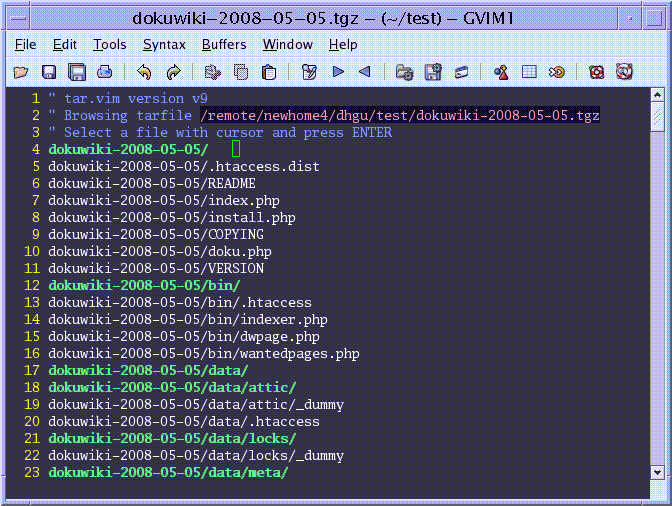
Task: Click the Make toolbar icon
Action: [501, 72]
